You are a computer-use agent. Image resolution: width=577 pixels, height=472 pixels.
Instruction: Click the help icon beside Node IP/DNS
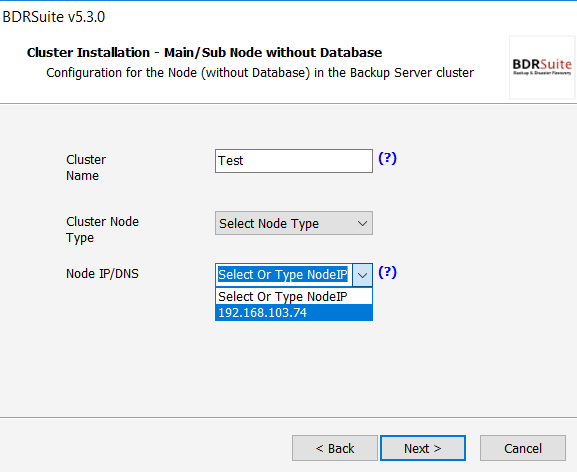pos(387,273)
